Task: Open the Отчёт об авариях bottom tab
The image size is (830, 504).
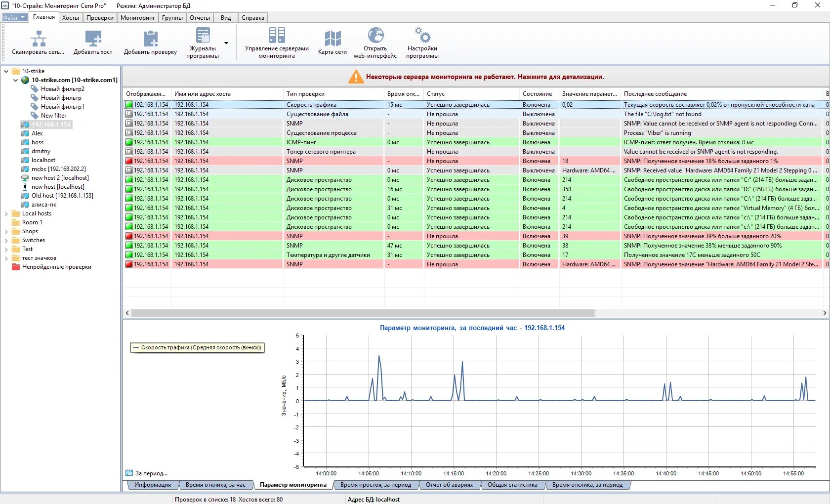Action: (x=449, y=485)
